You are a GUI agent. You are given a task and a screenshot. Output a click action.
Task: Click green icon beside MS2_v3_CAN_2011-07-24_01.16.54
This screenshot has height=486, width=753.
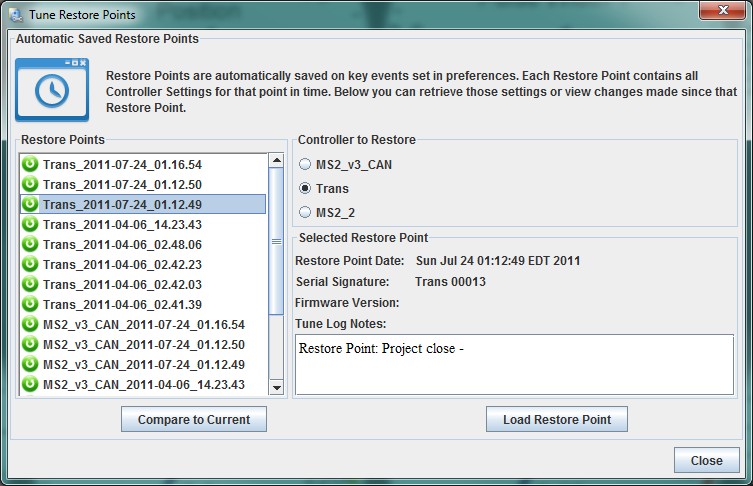point(30,324)
